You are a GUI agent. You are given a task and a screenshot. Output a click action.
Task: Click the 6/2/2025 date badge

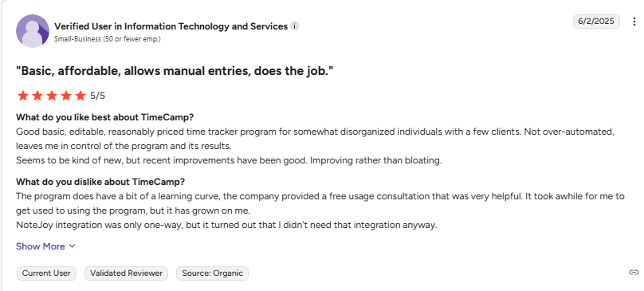[596, 22]
